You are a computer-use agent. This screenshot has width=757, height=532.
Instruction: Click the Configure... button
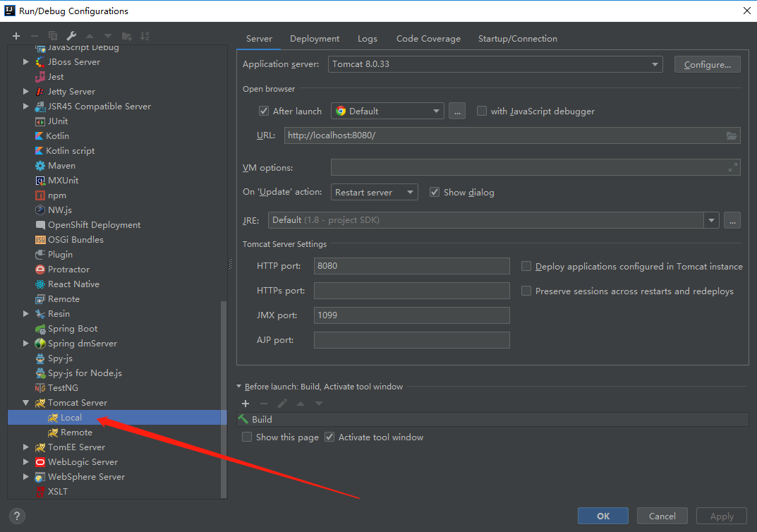(708, 65)
